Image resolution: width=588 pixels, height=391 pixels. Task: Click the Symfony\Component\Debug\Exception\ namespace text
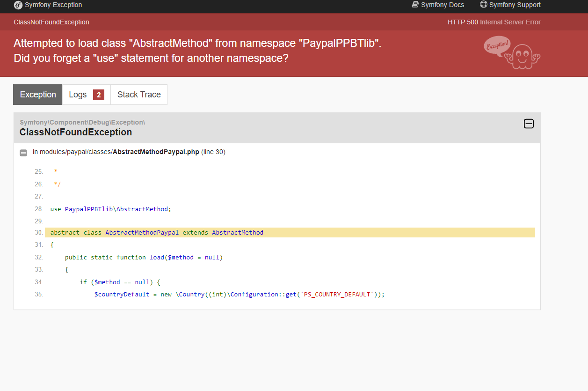click(82, 122)
